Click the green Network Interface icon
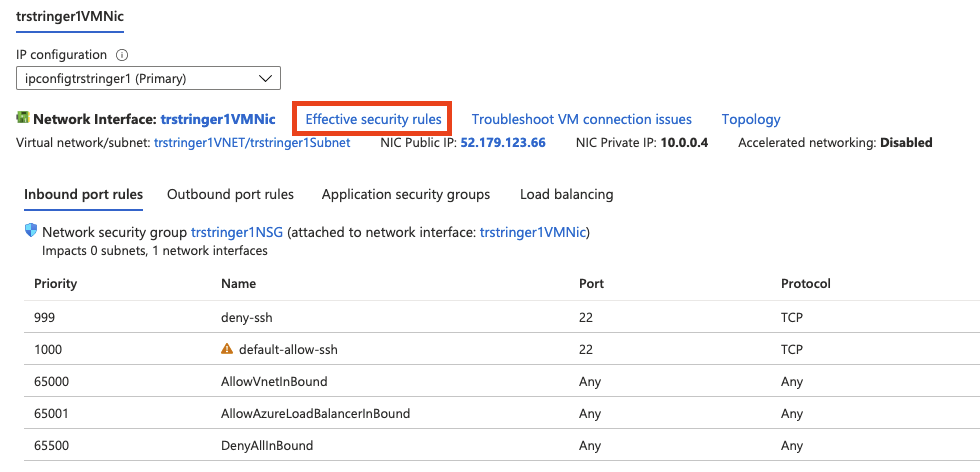This screenshot has height=472, width=980. (x=23, y=119)
